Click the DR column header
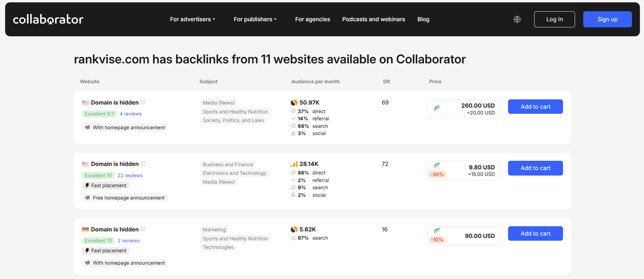This screenshot has width=644, height=279. [386, 82]
